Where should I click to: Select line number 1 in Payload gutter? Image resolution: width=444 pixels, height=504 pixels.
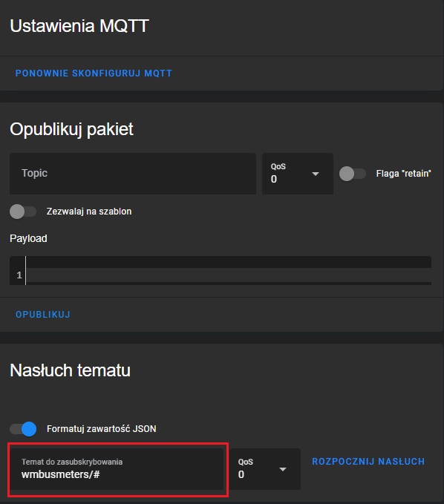(x=19, y=275)
